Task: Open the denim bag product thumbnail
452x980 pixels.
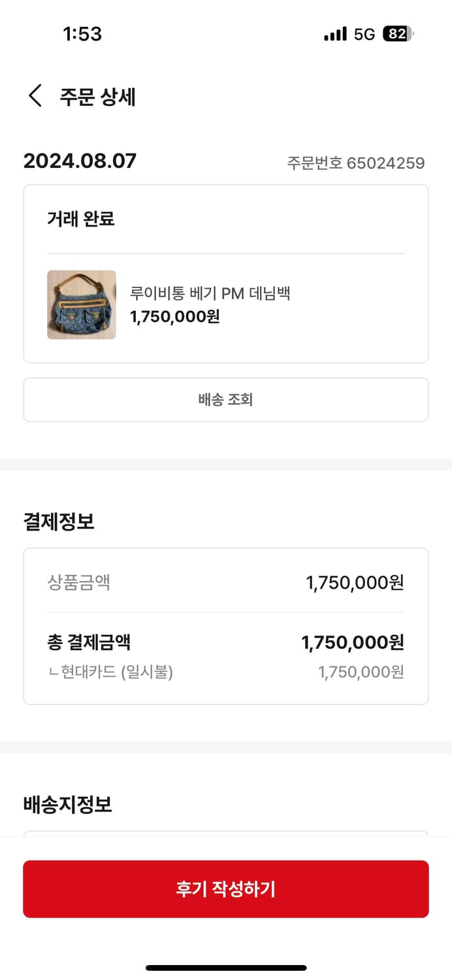Action: 82,304
